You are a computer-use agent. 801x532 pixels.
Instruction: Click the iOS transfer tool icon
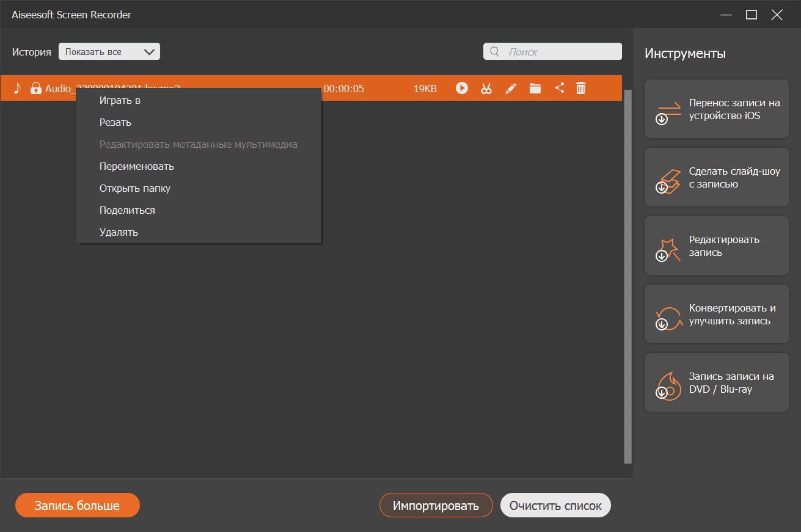pyautogui.click(x=667, y=113)
